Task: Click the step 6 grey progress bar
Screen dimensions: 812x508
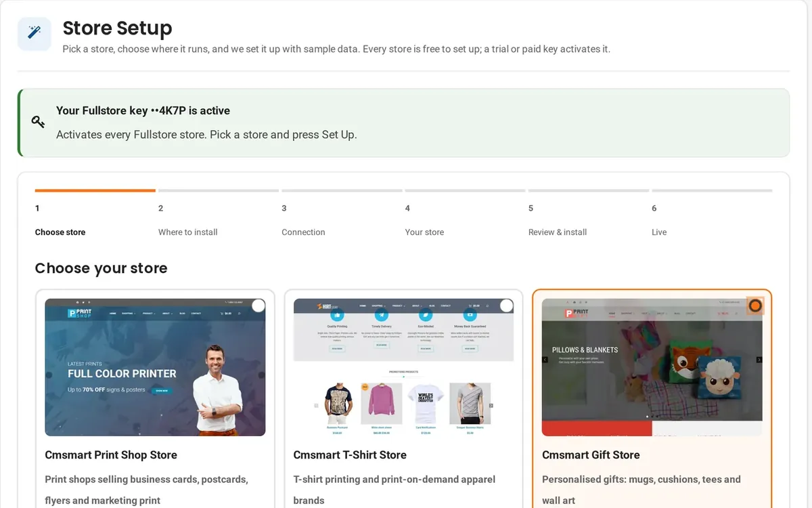Action: click(712, 190)
